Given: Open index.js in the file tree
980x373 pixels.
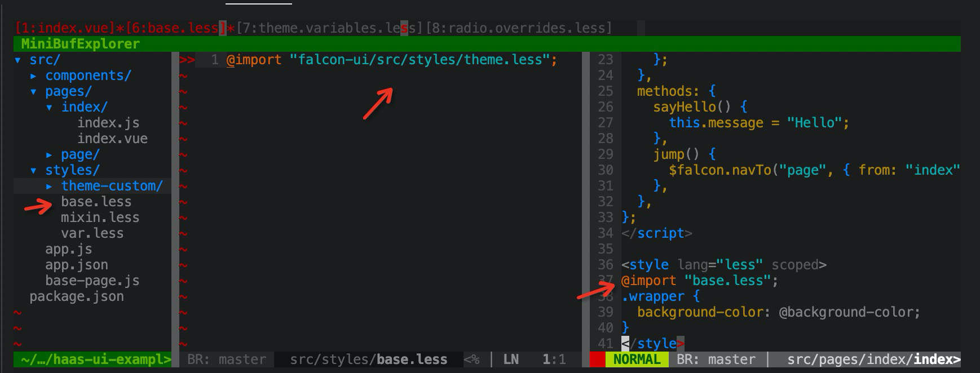Looking at the screenshot, I should click(108, 123).
